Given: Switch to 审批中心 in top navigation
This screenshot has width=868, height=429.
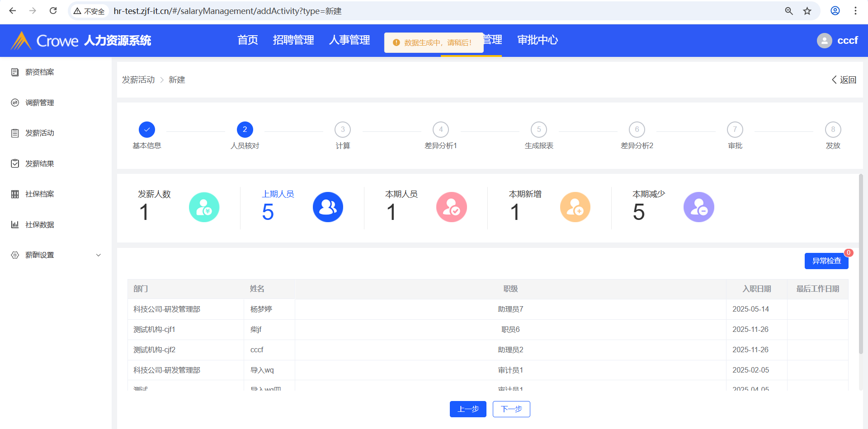Looking at the screenshot, I should coord(538,40).
